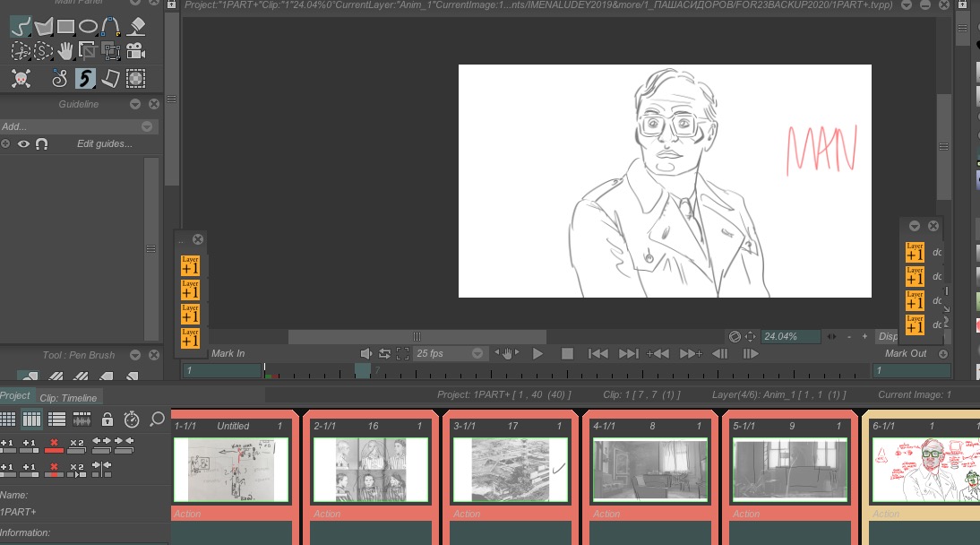Toggle the project lock icon
This screenshot has height=545, width=980.
click(x=107, y=420)
